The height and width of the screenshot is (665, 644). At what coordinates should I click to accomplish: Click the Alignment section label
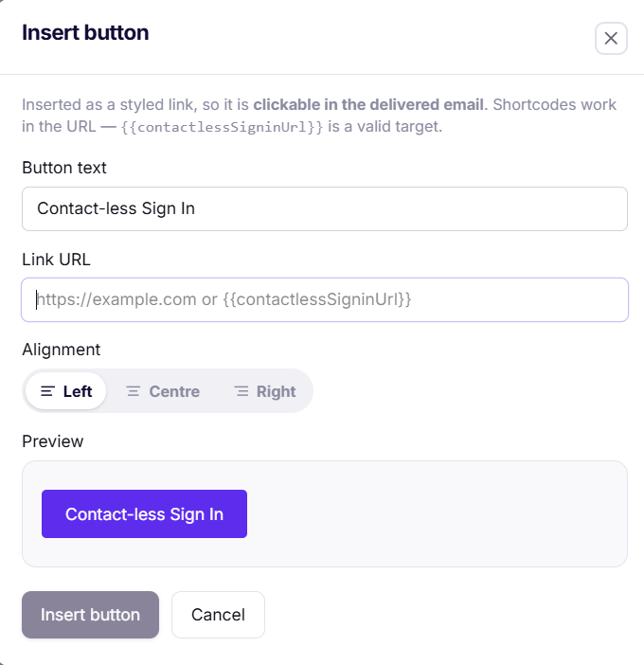coord(61,350)
